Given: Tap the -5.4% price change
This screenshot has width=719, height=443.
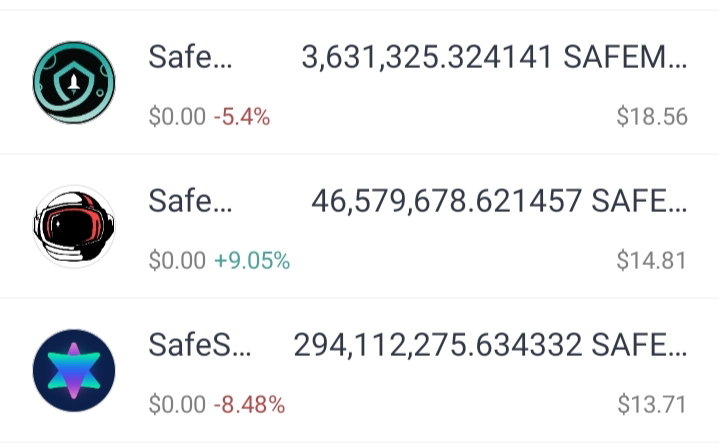Looking at the screenshot, I should coord(242,116).
